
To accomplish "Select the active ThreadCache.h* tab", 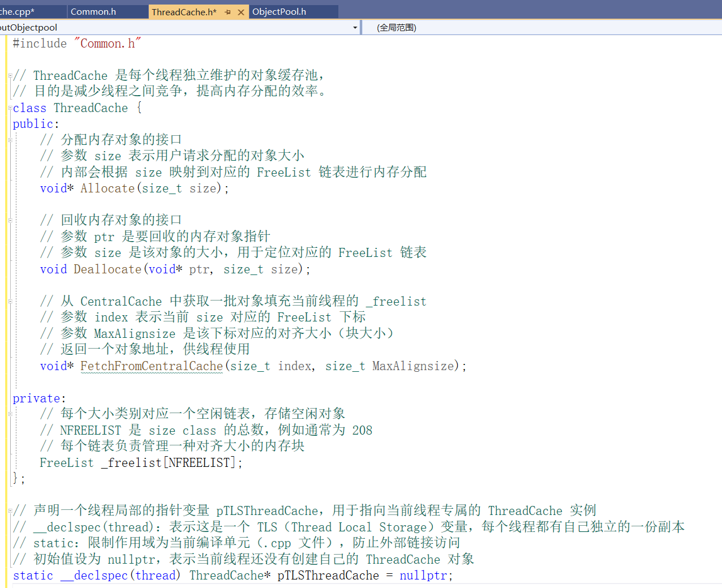I will click(184, 12).
